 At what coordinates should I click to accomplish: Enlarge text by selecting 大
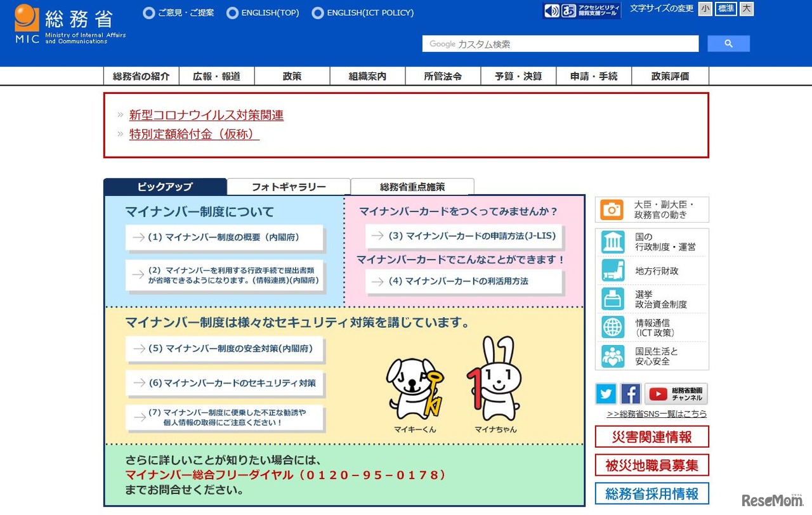tap(746, 9)
